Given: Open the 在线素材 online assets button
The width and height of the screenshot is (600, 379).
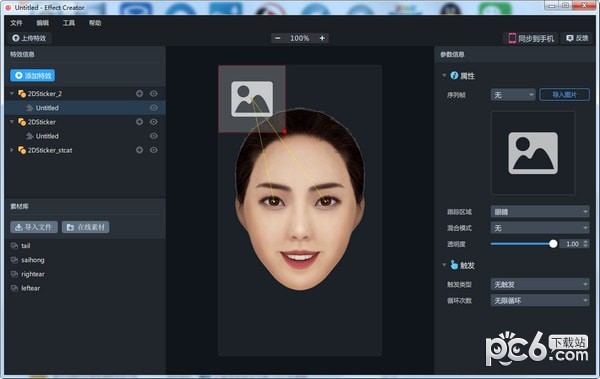Looking at the screenshot, I should (86, 227).
